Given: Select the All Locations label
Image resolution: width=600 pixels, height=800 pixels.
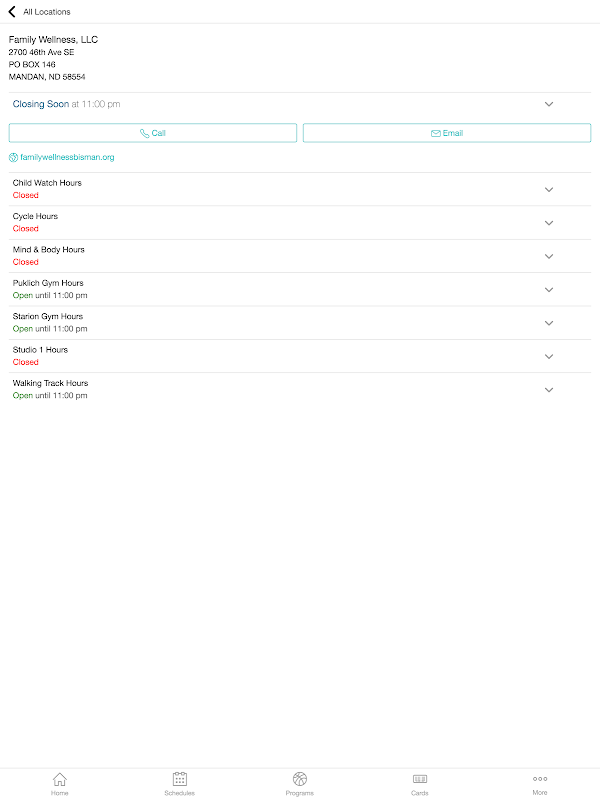Looking at the screenshot, I should pyautogui.click(x=47, y=12).
